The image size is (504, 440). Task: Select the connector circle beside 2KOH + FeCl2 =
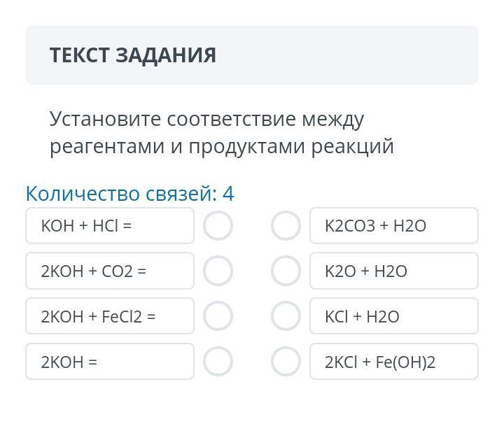tap(218, 316)
